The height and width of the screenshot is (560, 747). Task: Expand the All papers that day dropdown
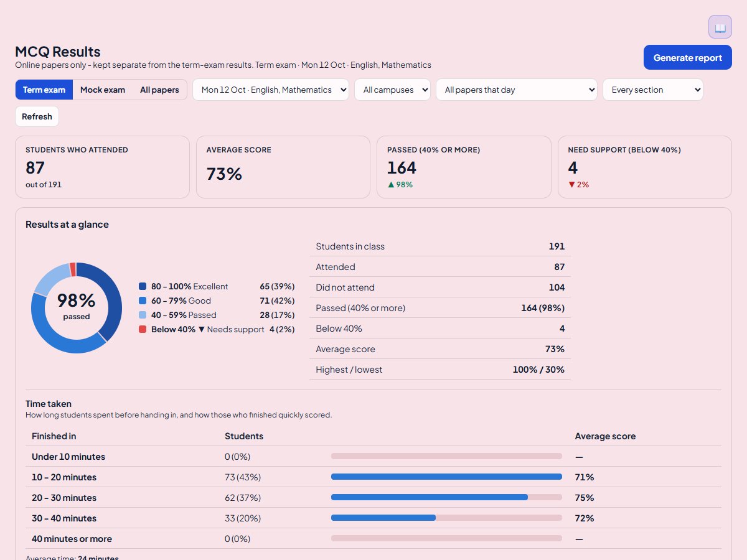pos(517,90)
